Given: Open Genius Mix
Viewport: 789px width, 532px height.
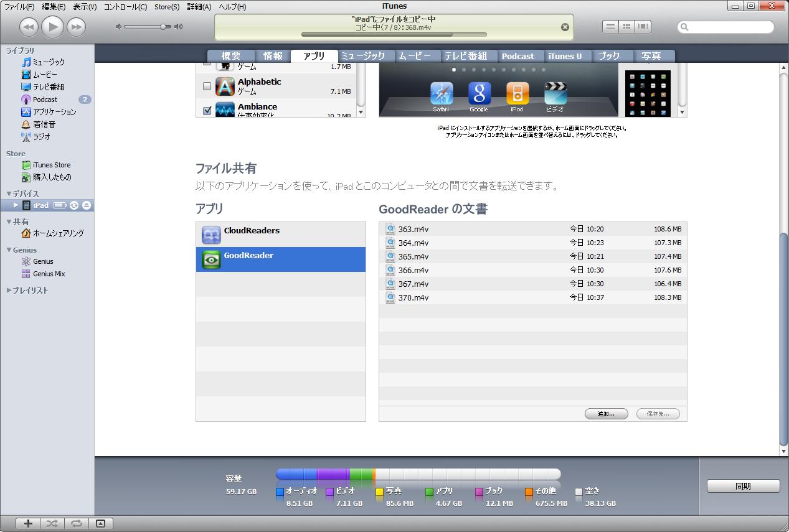Looking at the screenshot, I should 43,274.
